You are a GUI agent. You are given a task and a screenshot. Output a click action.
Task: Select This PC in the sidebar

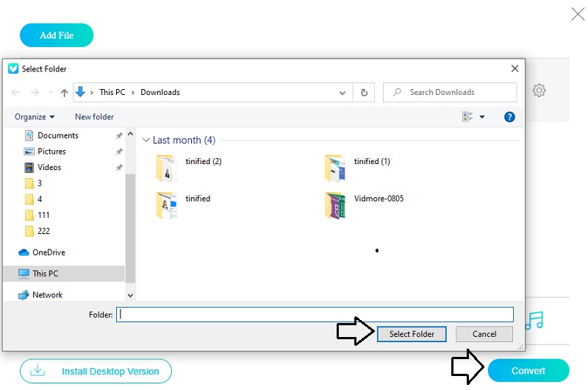click(x=45, y=274)
